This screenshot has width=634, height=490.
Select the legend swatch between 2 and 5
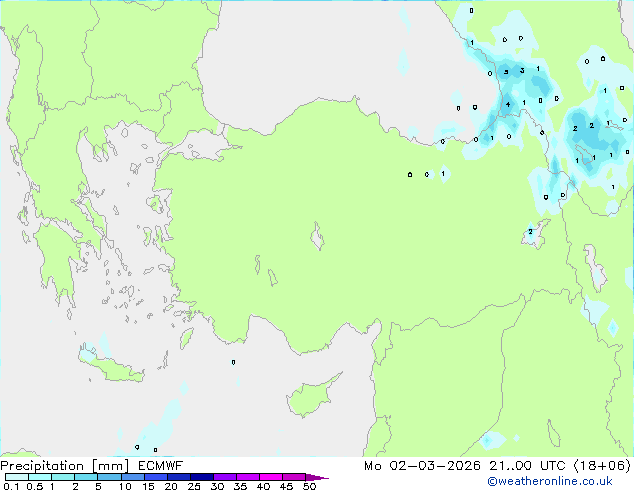tap(86, 477)
